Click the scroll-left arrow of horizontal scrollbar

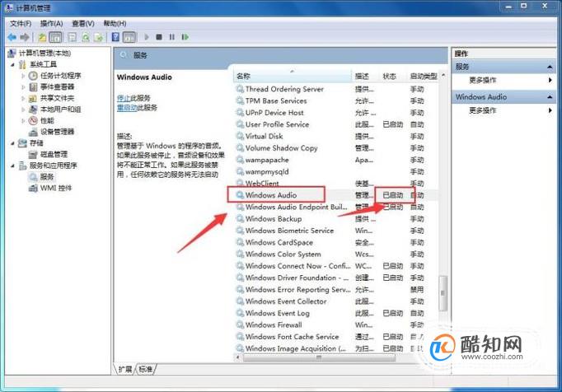238,357
